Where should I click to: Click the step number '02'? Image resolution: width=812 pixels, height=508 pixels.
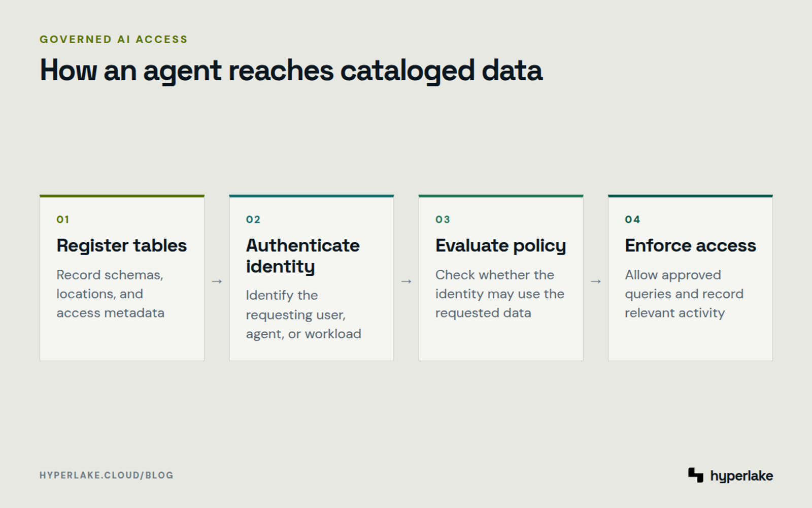tap(253, 219)
